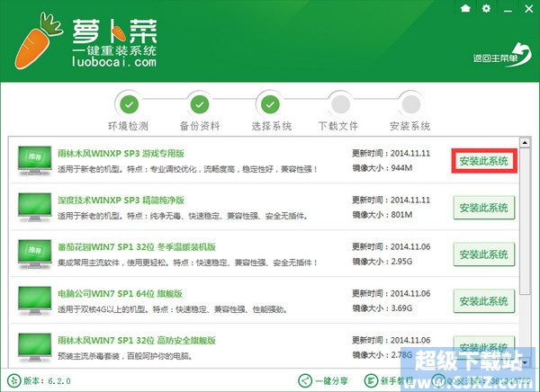Click the 选择系统 step label
This screenshot has width=540, height=392.
pos(272,126)
